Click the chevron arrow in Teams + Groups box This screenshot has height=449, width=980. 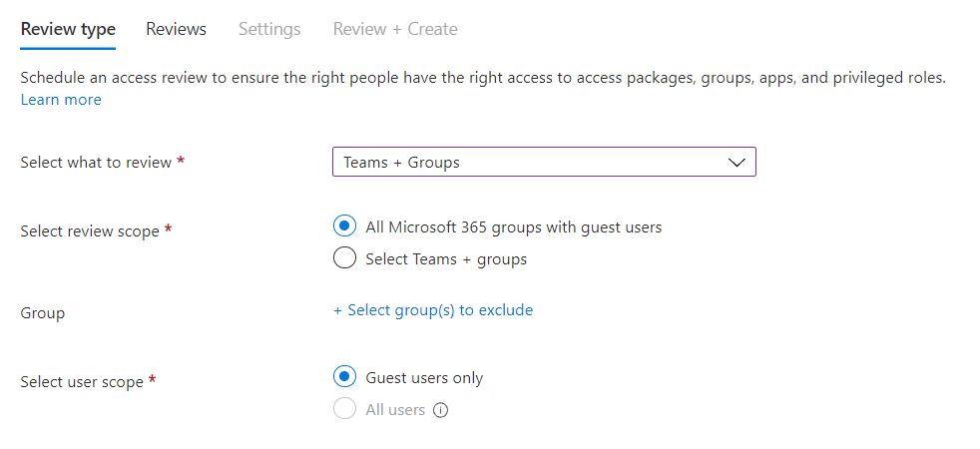[737, 163]
